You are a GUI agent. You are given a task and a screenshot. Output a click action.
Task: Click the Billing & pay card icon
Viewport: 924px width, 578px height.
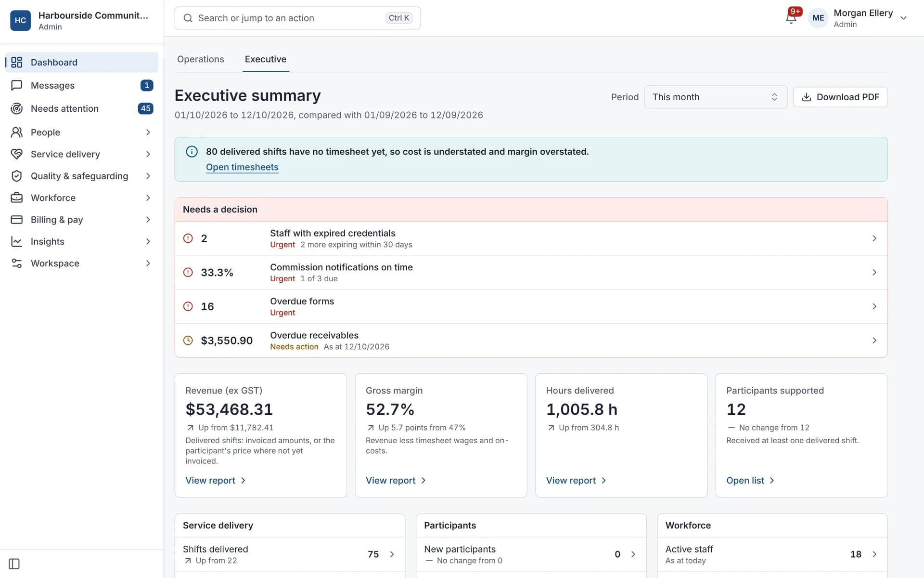[x=17, y=220]
